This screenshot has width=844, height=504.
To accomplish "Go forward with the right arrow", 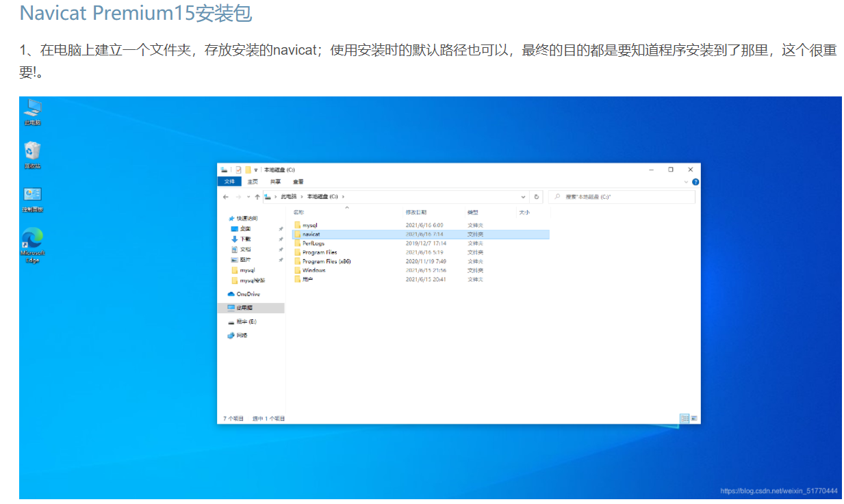I will (238, 197).
